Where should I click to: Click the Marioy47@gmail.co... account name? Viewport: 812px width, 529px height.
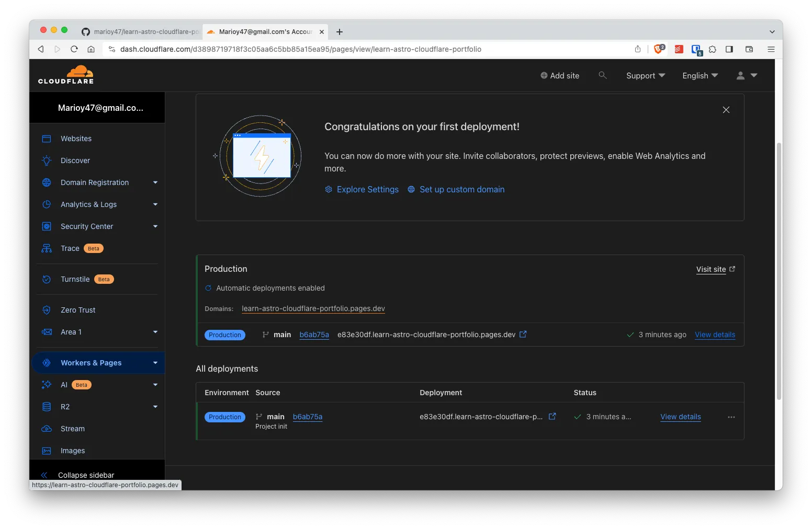click(x=100, y=108)
